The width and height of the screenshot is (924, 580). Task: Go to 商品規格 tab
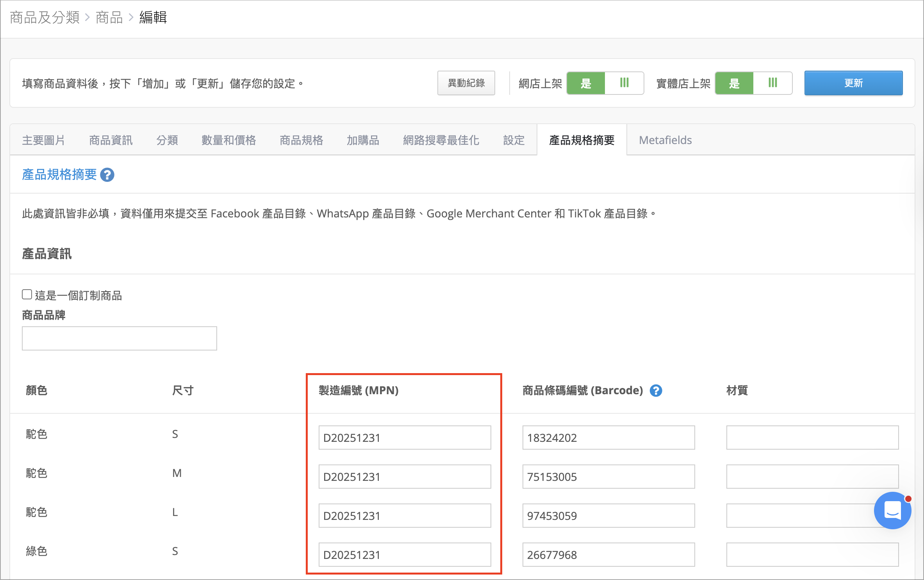click(x=301, y=140)
